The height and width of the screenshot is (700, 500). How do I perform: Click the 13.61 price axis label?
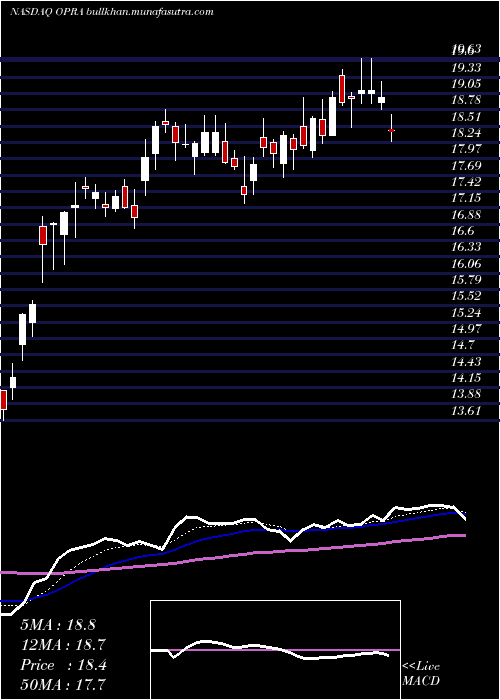[x=466, y=411]
